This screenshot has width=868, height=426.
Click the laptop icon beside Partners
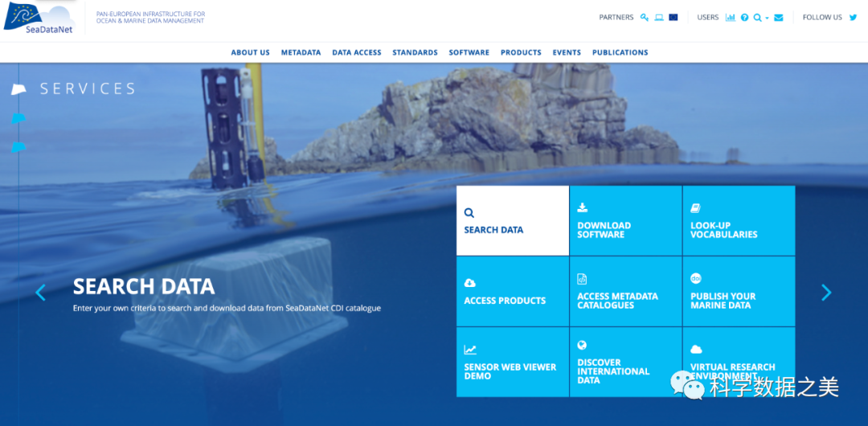(x=658, y=17)
